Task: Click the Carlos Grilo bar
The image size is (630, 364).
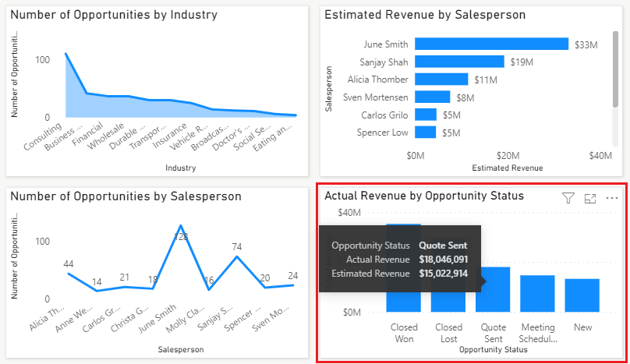Action: (x=426, y=115)
